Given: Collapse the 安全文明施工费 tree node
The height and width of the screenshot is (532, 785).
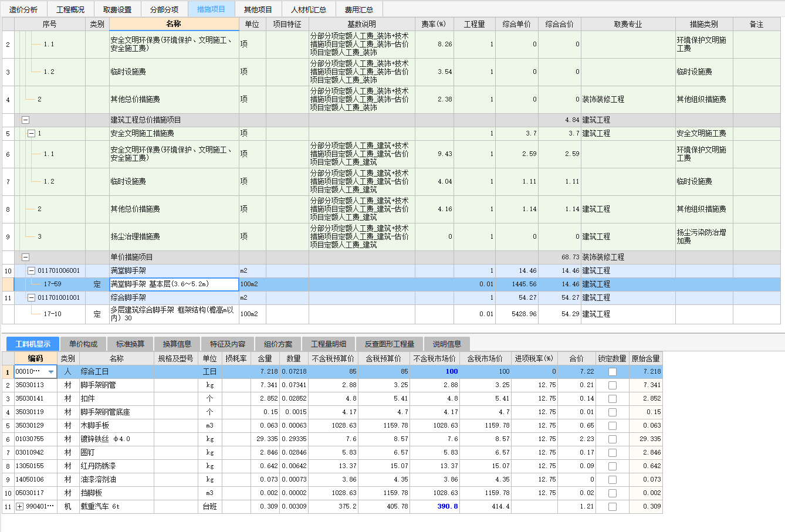Looking at the screenshot, I should (x=32, y=133).
